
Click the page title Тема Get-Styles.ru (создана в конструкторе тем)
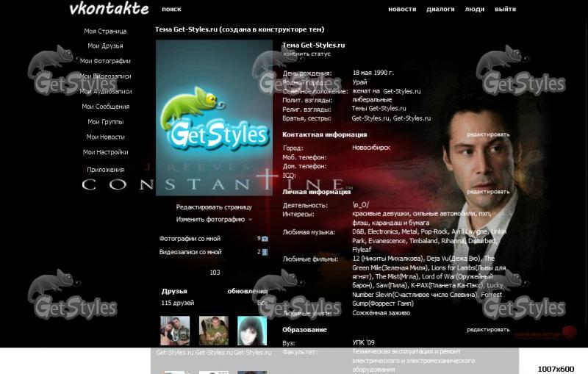point(240,29)
